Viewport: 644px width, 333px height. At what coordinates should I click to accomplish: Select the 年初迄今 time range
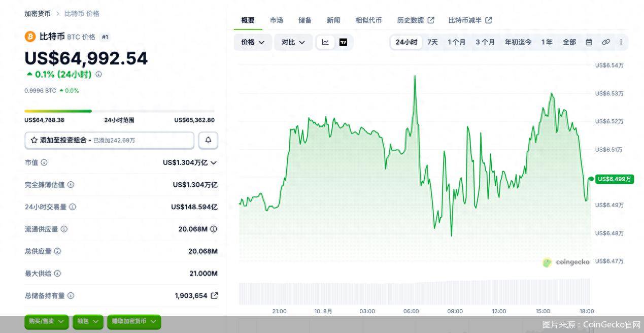point(518,42)
